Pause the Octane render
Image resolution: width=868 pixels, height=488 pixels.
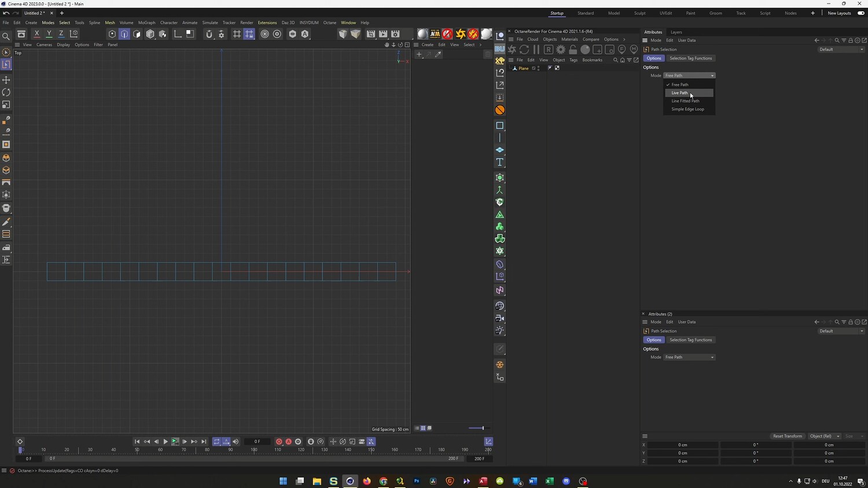pyautogui.click(x=536, y=50)
